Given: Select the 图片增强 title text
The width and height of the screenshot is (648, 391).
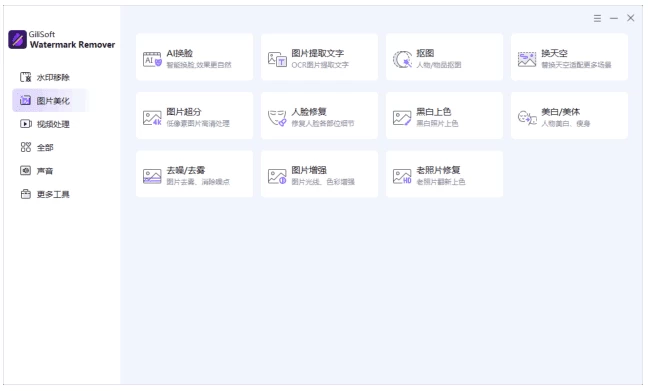Looking at the screenshot, I should 309,170.
